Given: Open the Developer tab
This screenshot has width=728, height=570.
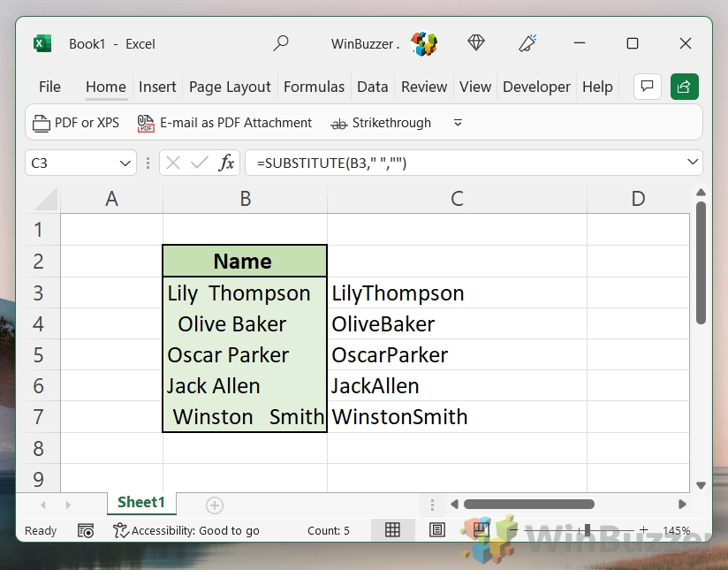Looking at the screenshot, I should 536,87.
